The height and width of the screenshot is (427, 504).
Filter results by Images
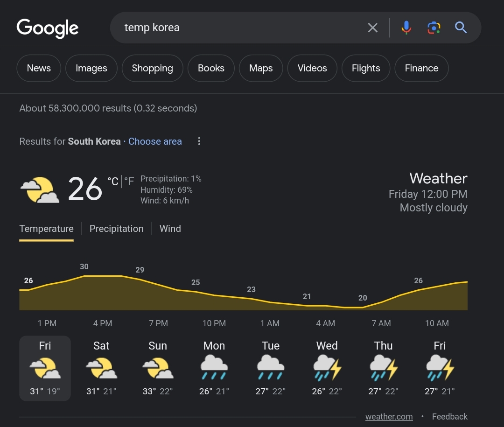pyautogui.click(x=91, y=68)
